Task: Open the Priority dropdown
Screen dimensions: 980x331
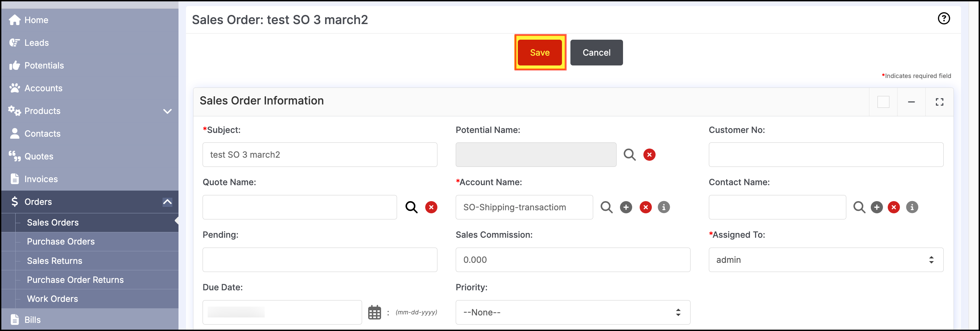Action: click(x=573, y=312)
